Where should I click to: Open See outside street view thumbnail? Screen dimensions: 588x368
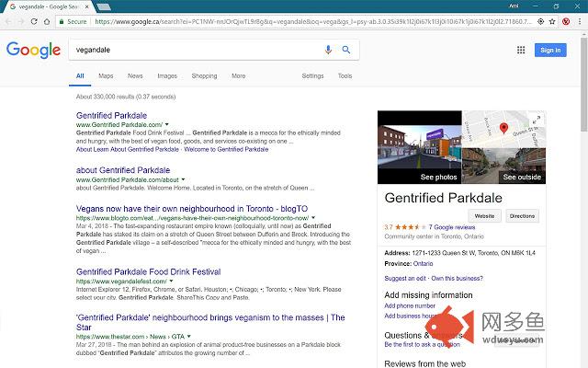504,166
